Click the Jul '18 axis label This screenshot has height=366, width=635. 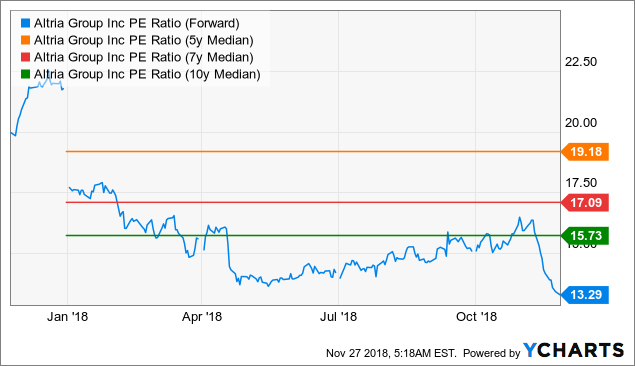339,317
